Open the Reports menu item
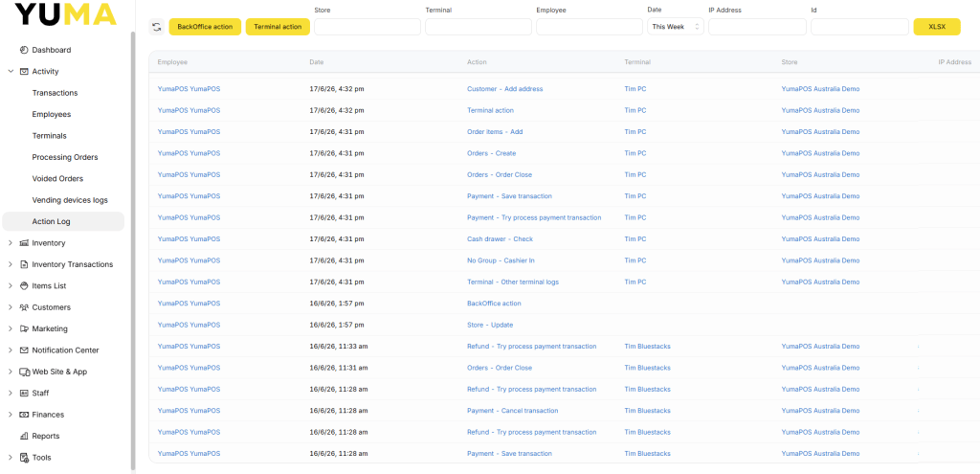 (46, 436)
